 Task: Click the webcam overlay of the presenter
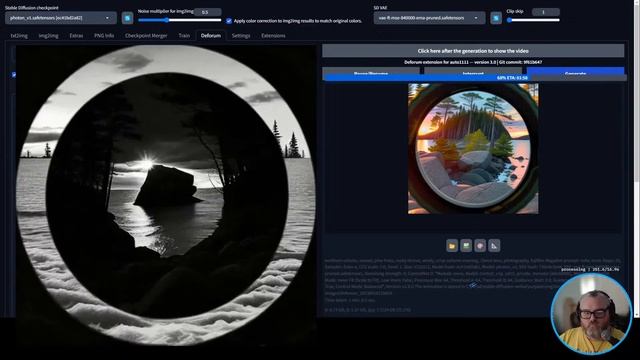(591, 313)
